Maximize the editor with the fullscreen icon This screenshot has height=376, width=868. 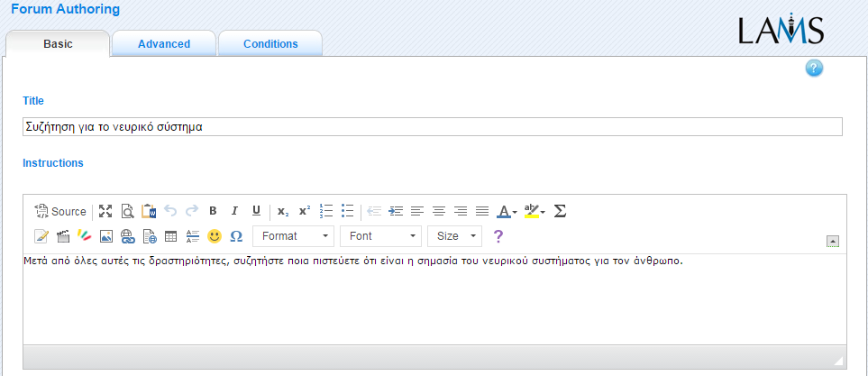[105, 211]
